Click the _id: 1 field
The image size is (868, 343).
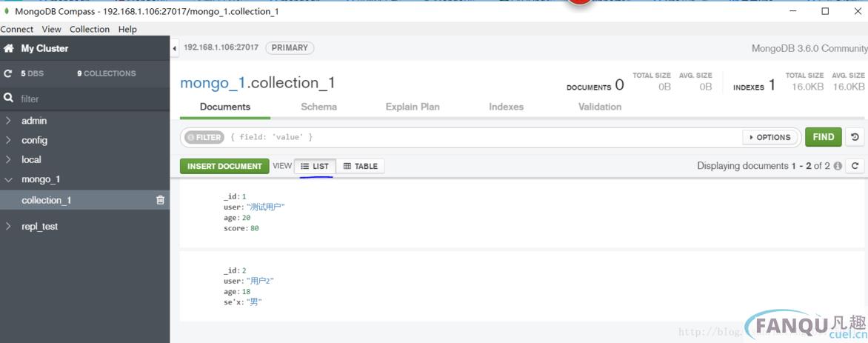[235, 197]
